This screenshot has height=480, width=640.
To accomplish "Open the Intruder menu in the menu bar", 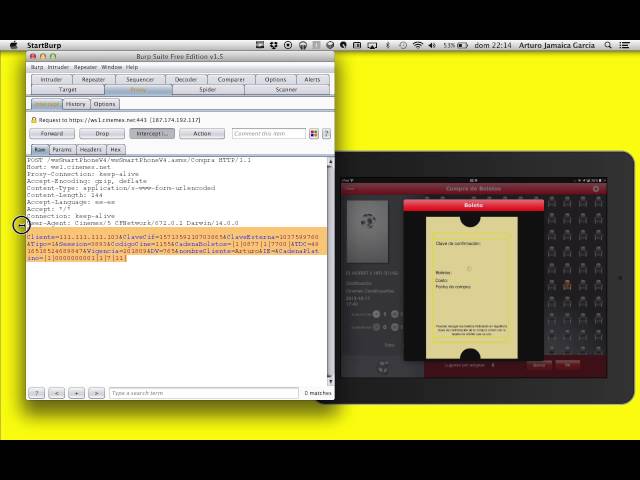I will click(58, 67).
